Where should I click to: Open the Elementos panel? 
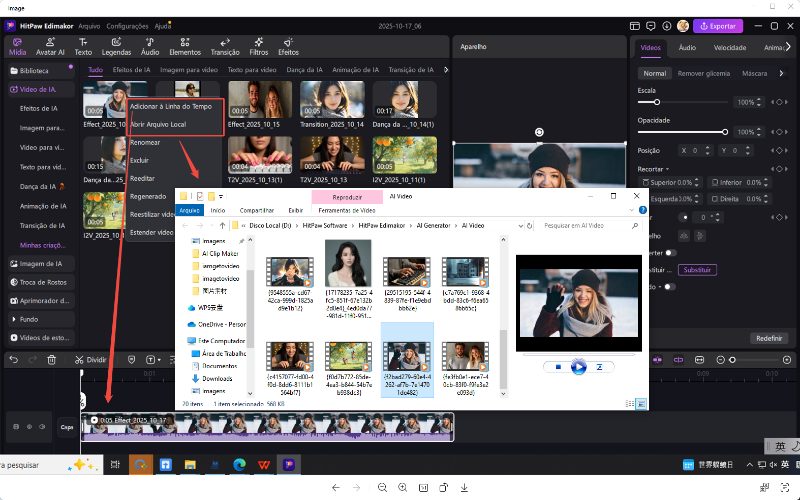183,45
